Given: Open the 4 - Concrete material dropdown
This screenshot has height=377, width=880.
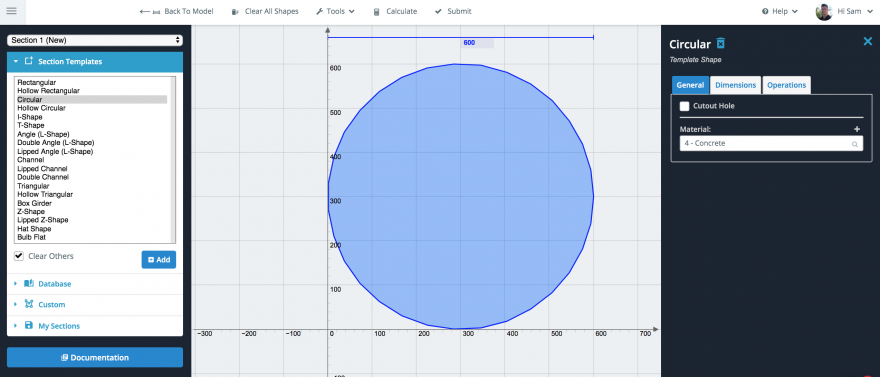Looking at the screenshot, I should point(771,144).
